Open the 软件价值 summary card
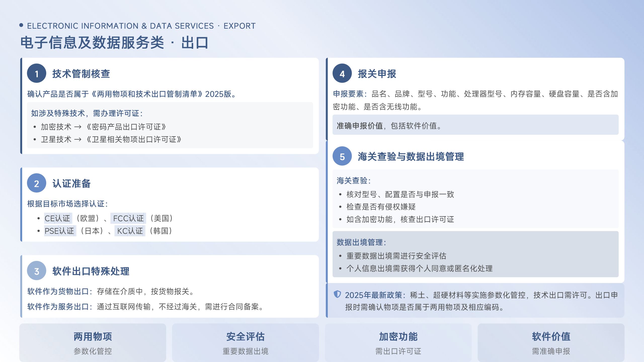644x362 pixels. coord(551,342)
